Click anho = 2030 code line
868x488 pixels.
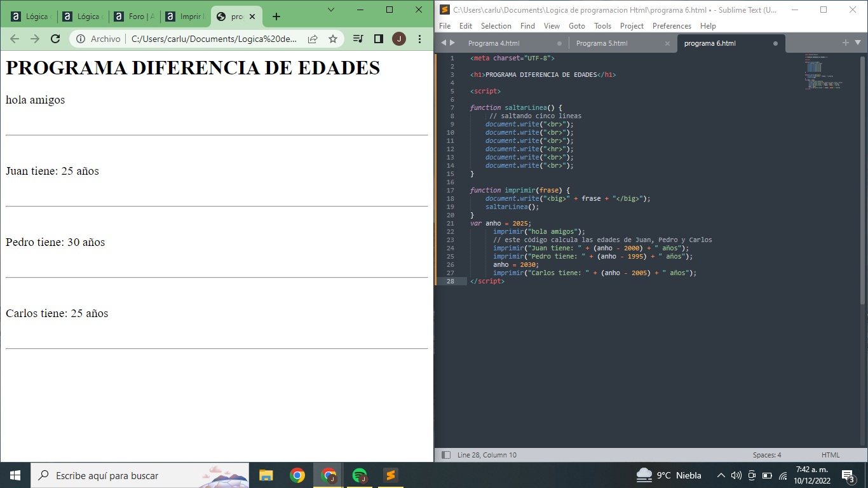point(516,264)
